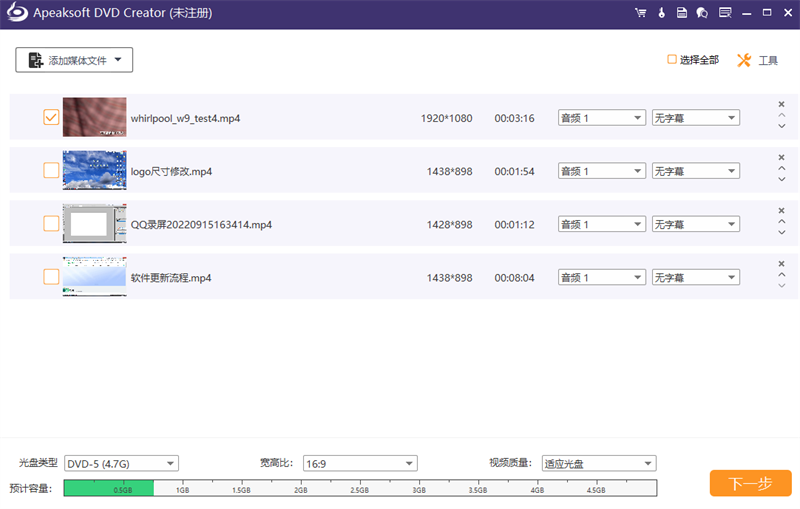Viewport: 800px width, 509px height.
Task: Open 无字幕 dropdown for 软件更新流程.mp4
Action: tap(695, 277)
